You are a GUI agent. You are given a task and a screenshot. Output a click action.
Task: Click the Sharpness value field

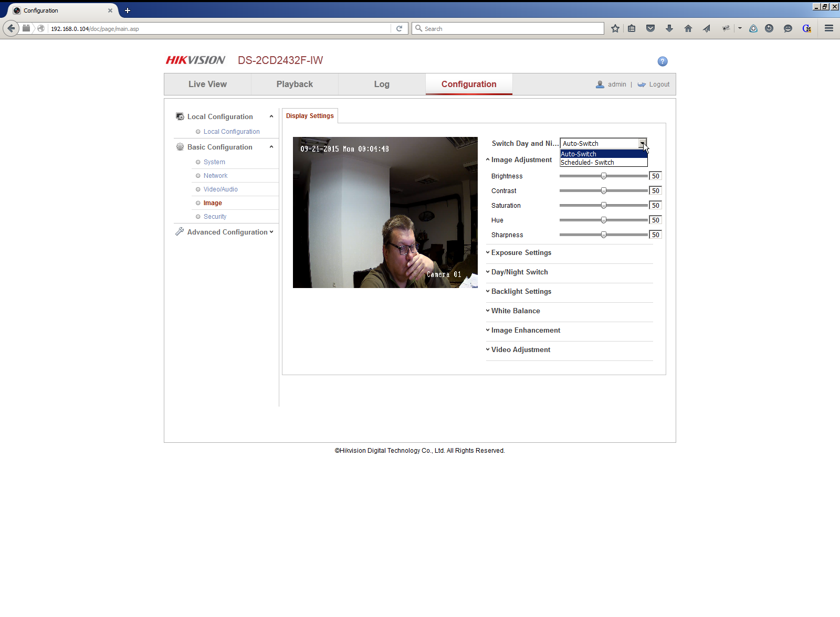point(656,235)
